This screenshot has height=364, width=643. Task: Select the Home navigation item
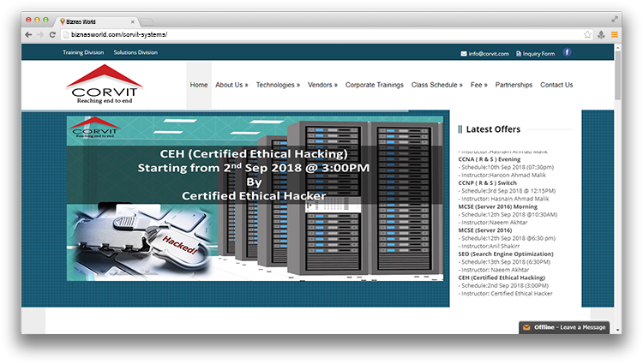(199, 85)
